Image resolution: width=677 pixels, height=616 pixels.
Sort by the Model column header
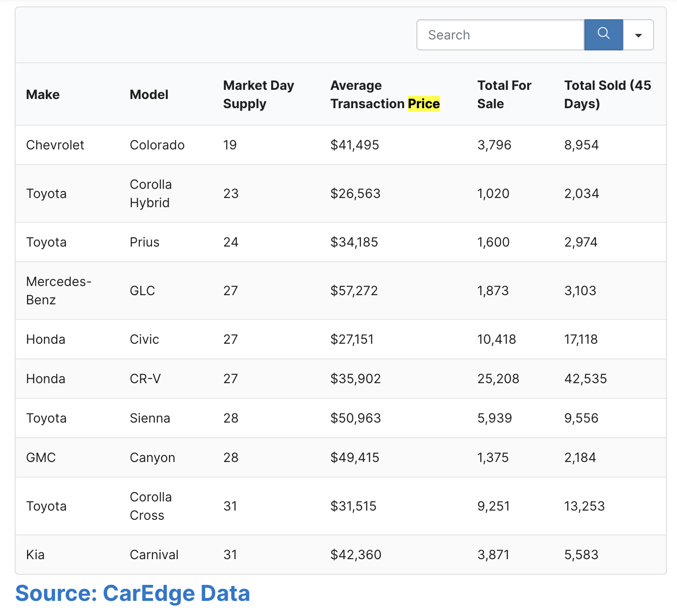149,94
